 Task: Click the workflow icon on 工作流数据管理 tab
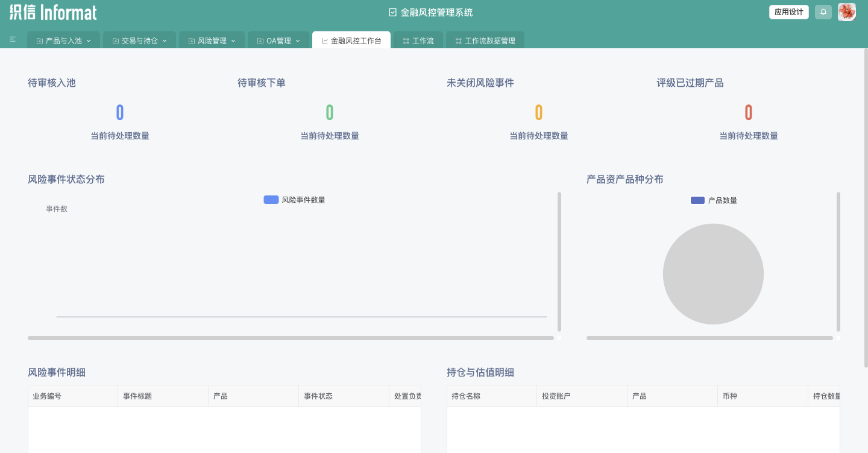[459, 41]
